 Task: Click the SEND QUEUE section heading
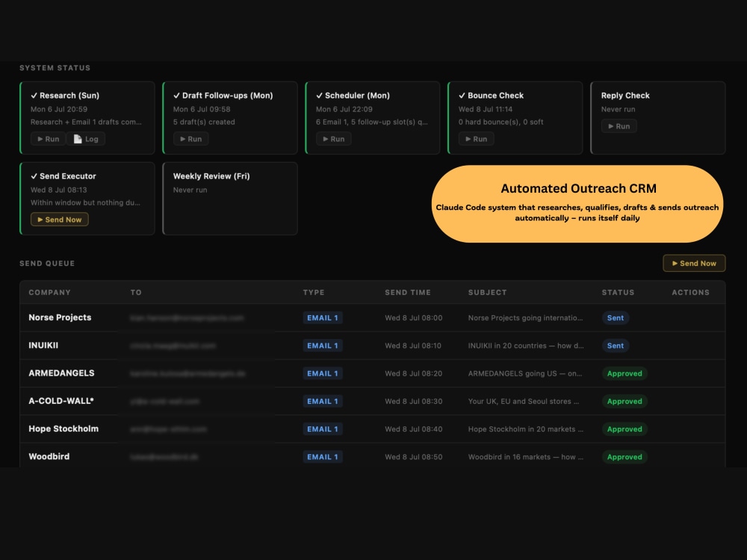click(47, 264)
